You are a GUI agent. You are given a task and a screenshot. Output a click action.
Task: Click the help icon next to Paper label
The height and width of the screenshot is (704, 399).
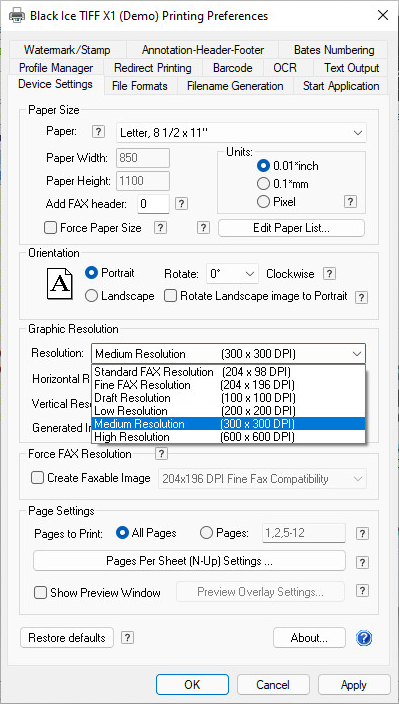click(98, 132)
